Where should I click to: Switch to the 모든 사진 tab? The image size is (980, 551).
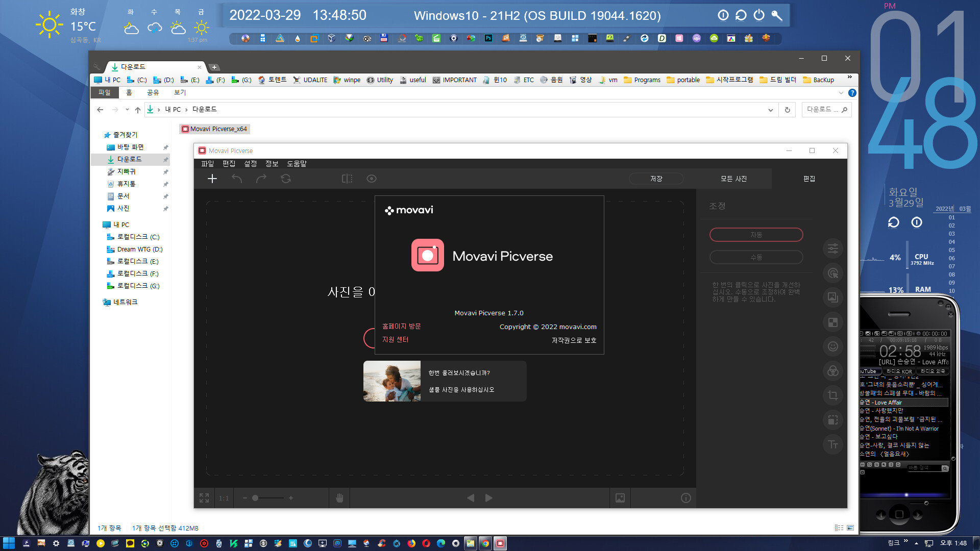(734, 179)
